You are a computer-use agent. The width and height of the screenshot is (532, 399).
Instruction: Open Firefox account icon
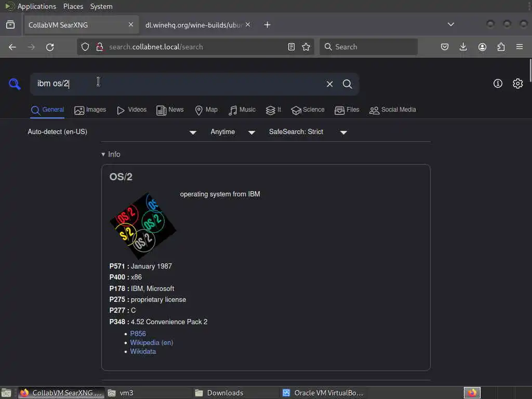click(482, 47)
